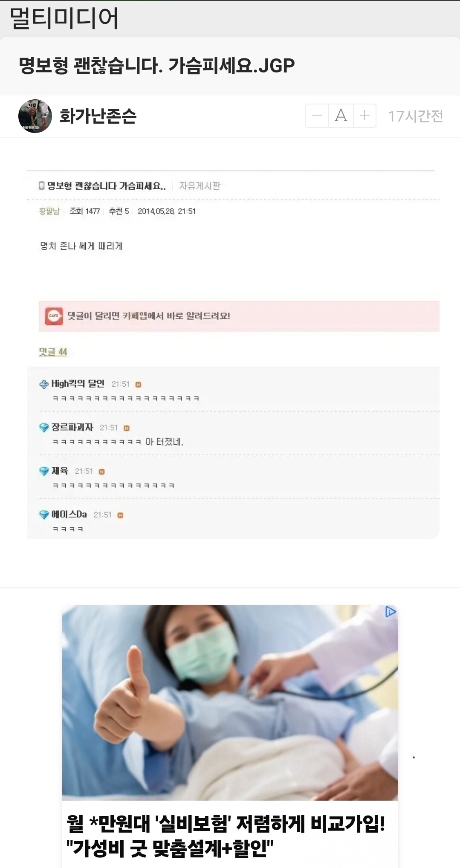The width and height of the screenshot is (460, 868).
Task: Open the 멀티미디어 board header
Action: coord(64,18)
